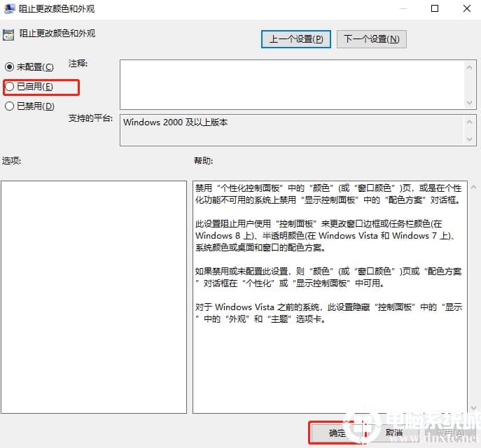481x448 pixels.
Task: Confirm with the 确定 button
Action: coord(337,433)
